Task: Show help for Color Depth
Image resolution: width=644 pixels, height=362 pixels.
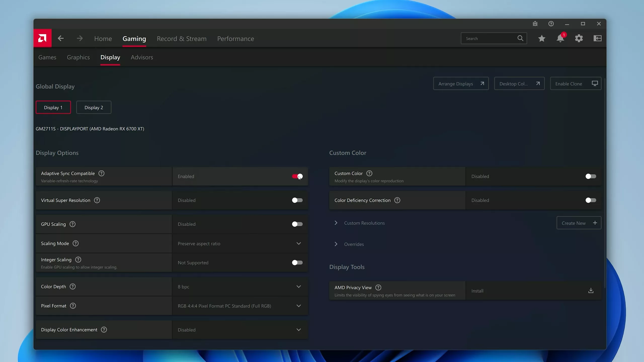Action: click(x=72, y=286)
